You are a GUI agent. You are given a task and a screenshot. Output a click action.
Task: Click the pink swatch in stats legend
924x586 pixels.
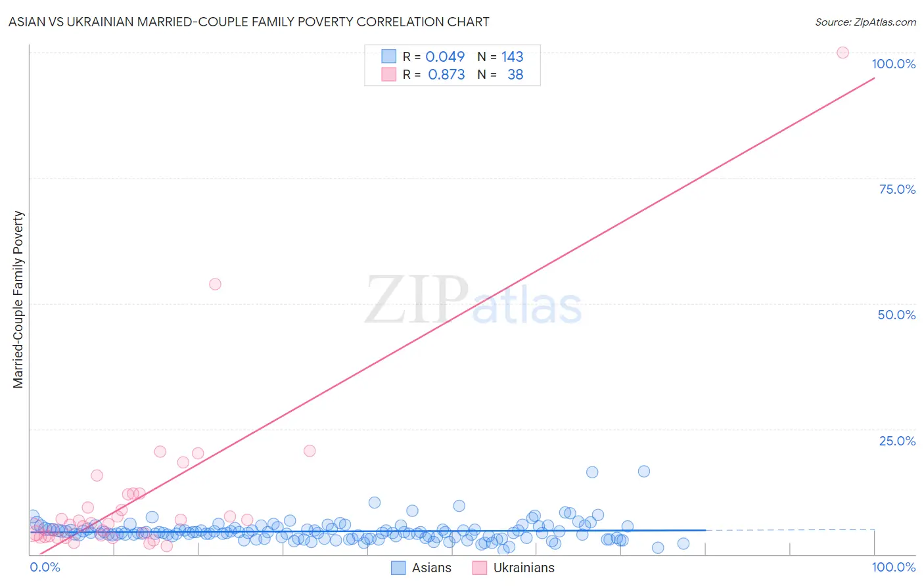389,74
